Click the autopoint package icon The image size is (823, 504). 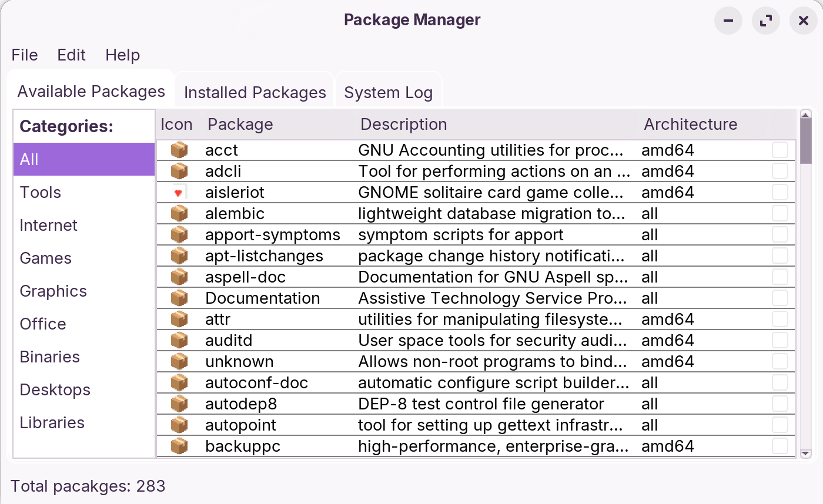(178, 425)
